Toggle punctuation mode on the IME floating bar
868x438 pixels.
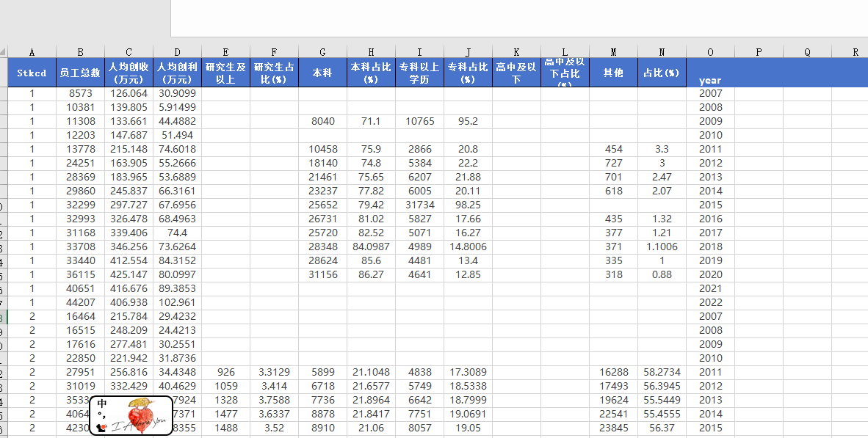[x=102, y=416]
